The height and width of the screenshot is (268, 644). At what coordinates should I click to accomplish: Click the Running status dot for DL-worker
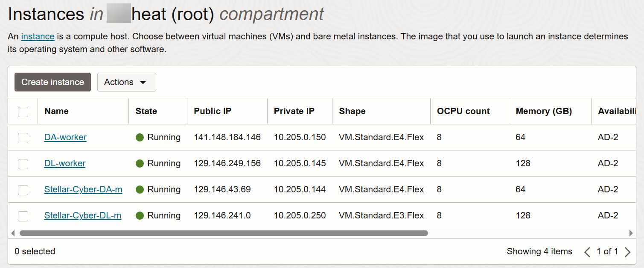click(x=140, y=163)
